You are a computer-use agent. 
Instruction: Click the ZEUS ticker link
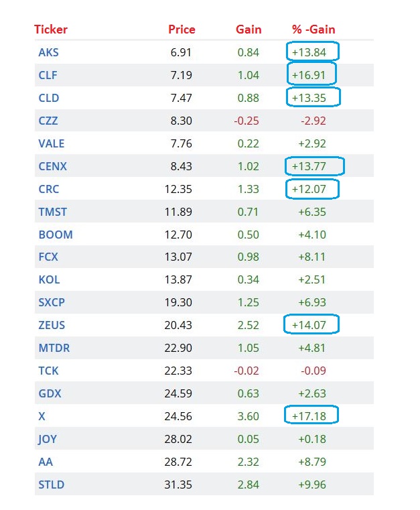click(52, 325)
